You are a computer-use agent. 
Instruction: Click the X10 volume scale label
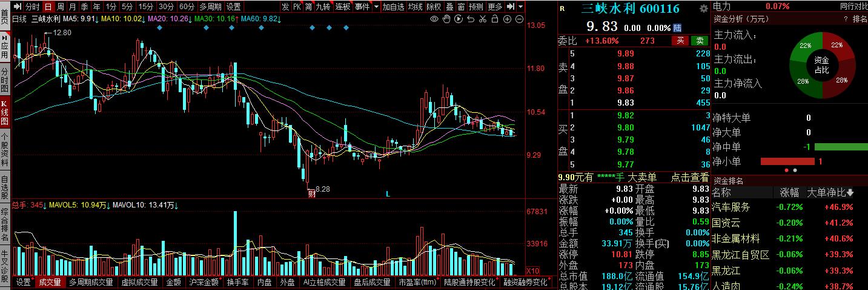point(532,271)
